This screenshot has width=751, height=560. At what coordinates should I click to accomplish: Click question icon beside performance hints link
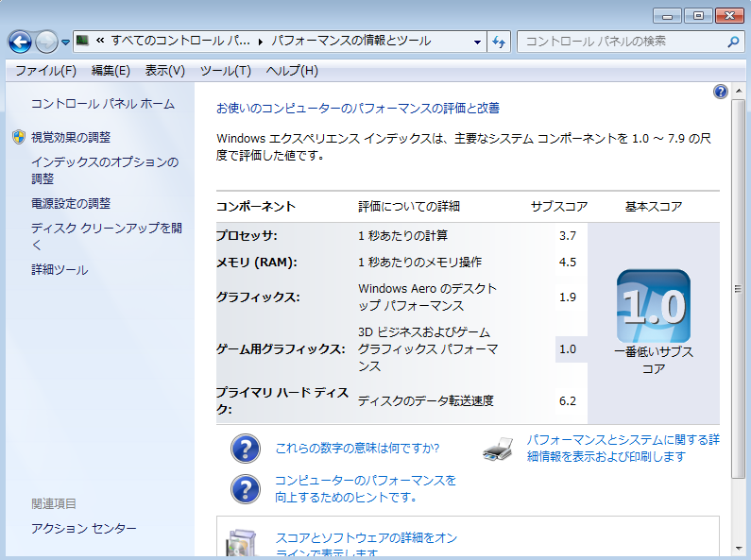(246, 489)
